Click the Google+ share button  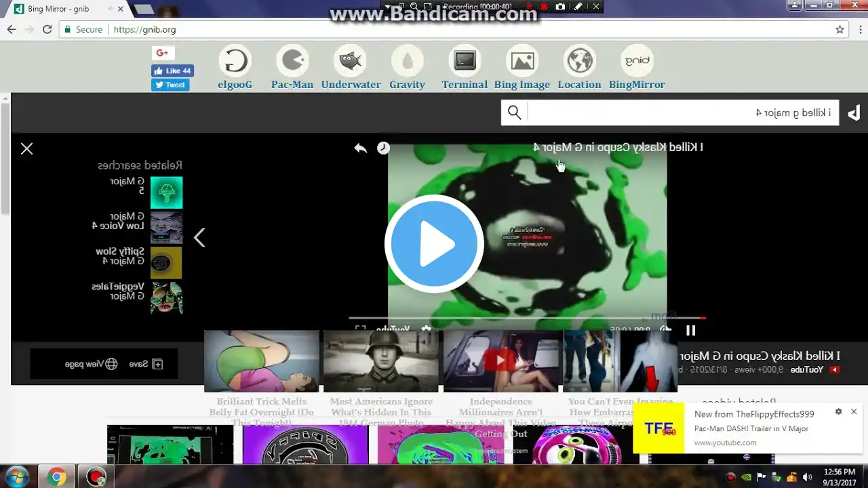[163, 53]
